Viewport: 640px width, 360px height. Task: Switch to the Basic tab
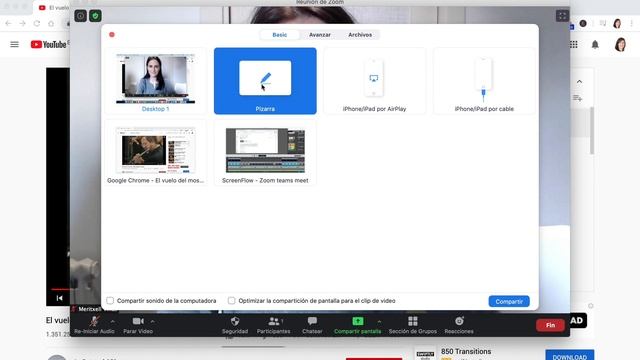280,35
